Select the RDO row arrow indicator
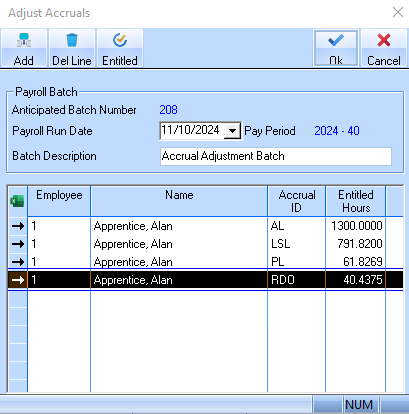 [x=18, y=280]
